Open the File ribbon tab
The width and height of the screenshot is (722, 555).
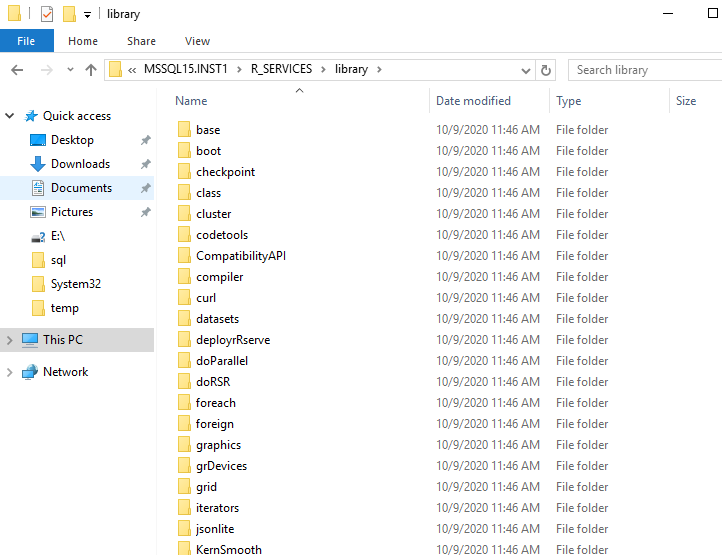coord(26,41)
